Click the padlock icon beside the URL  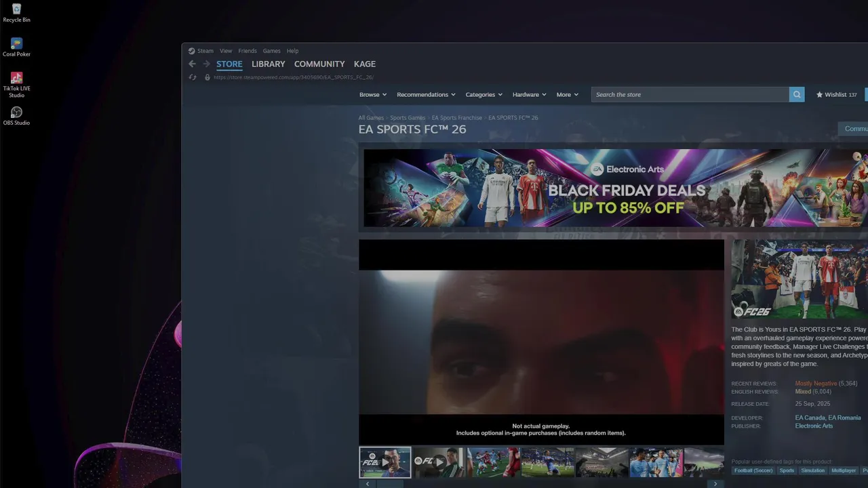coord(208,77)
